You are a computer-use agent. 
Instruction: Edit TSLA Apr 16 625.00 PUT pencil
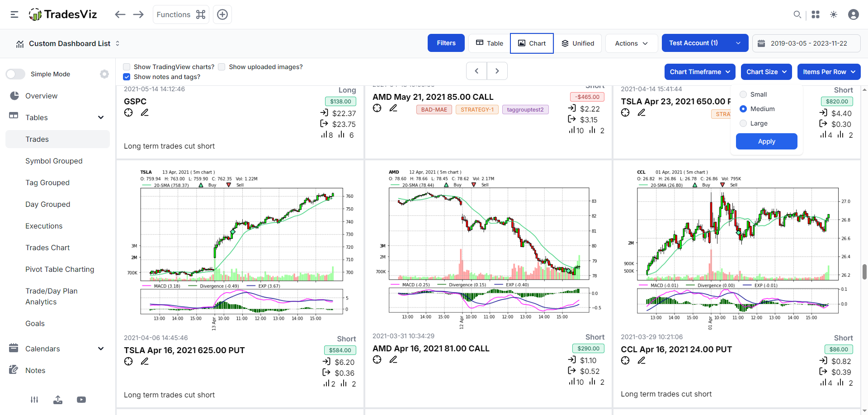145,361
